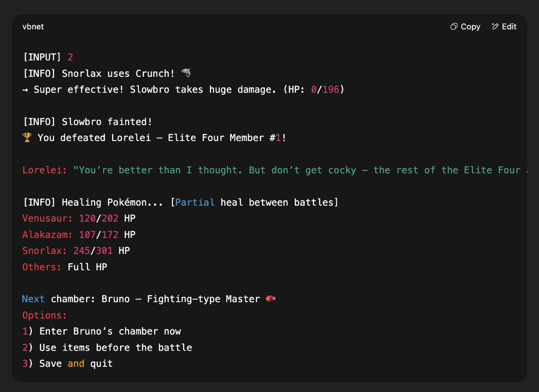Click the vbnet language label
This screenshot has height=392, width=539.
click(33, 27)
